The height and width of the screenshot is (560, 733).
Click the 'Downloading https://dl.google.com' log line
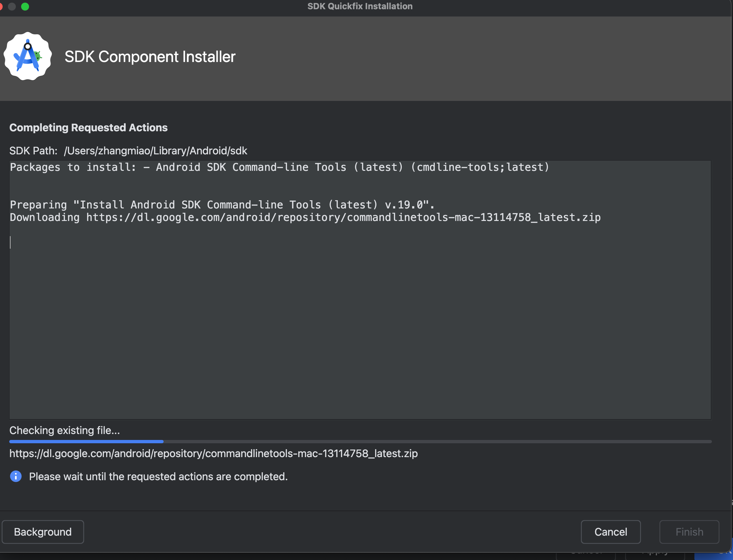pos(305,217)
